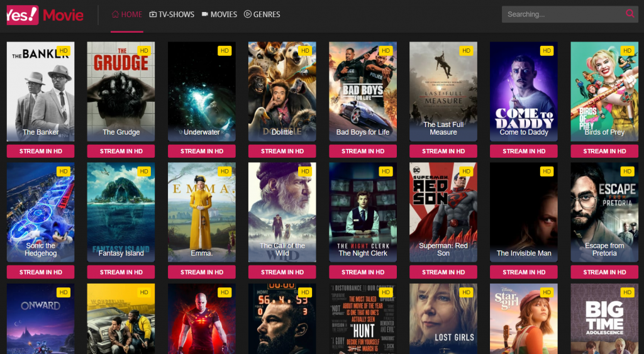644x354 pixels.
Task: Stream Fantasy Island in HD
Action: (121, 272)
